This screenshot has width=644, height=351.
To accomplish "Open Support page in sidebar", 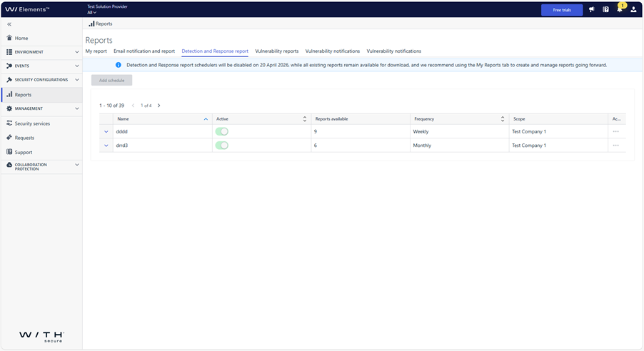I will coord(24,152).
